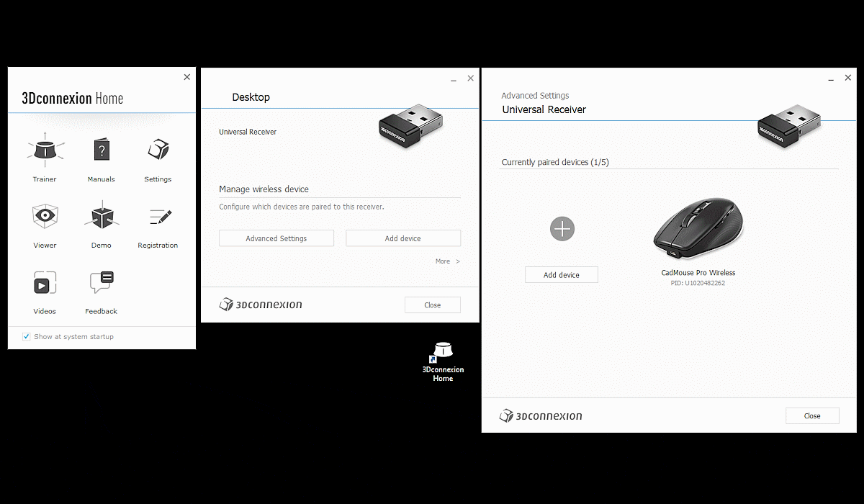Close Advanced Settings window via X icon

pyautogui.click(x=848, y=78)
